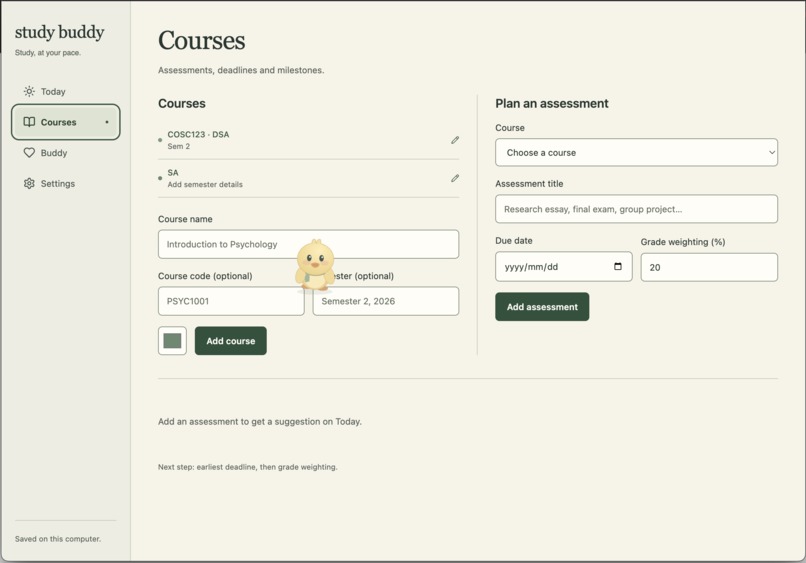The width and height of the screenshot is (806, 563).
Task: Select the SA course row
Action: pos(308,178)
